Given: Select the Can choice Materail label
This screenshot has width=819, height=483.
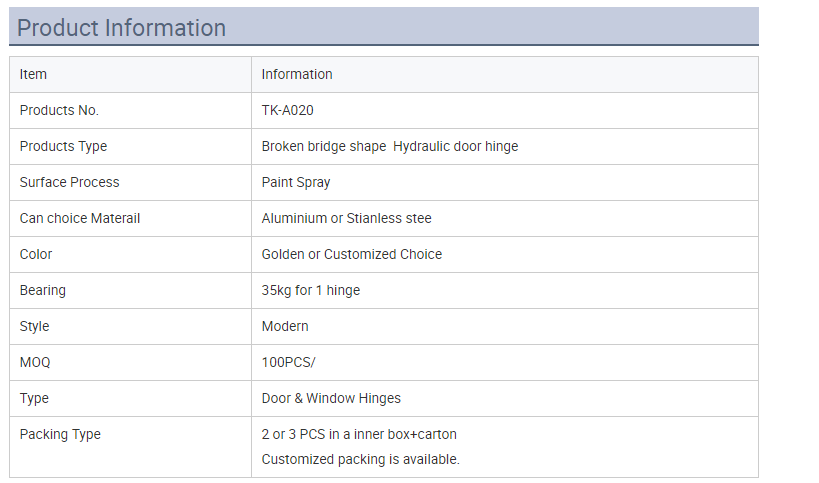Looking at the screenshot, I should click(x=80, y=218).
